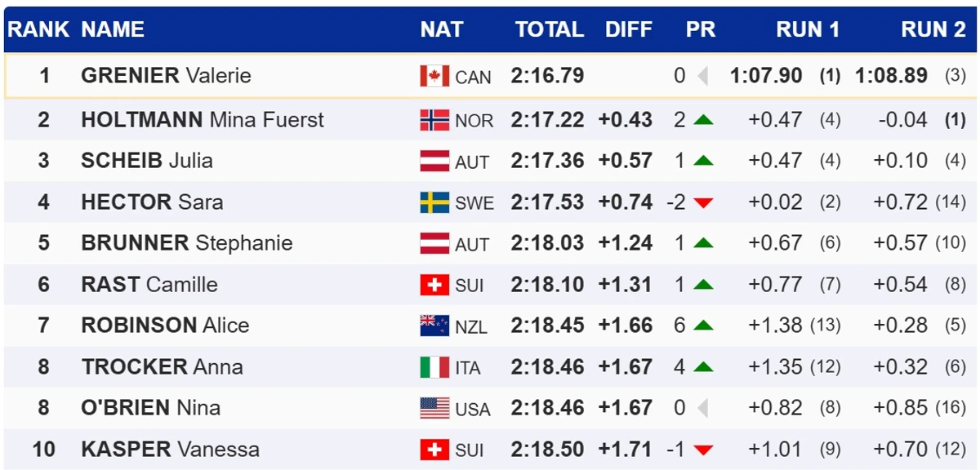Click the Italy flag icon
Image resolution: width=980 pixels, height=470 pixels.
(x=434, y=367)
